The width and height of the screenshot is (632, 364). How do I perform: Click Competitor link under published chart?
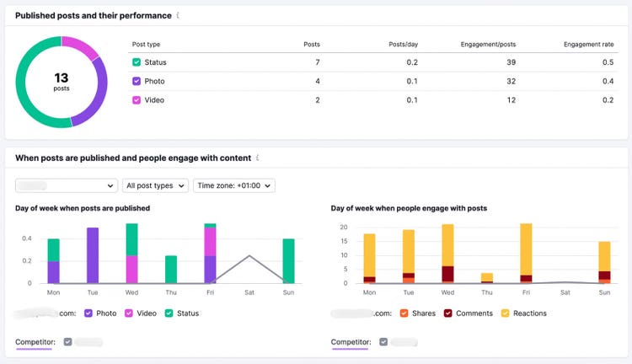click(35, 342)
